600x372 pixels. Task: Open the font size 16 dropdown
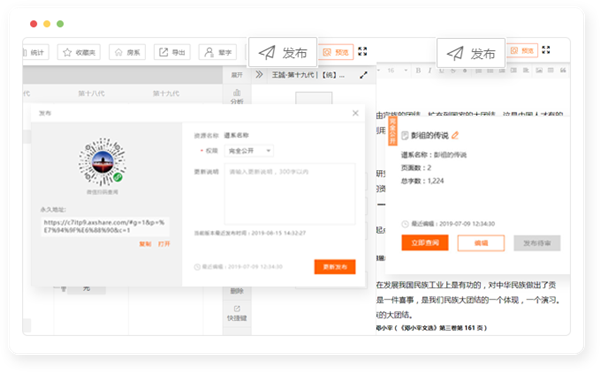397,70
